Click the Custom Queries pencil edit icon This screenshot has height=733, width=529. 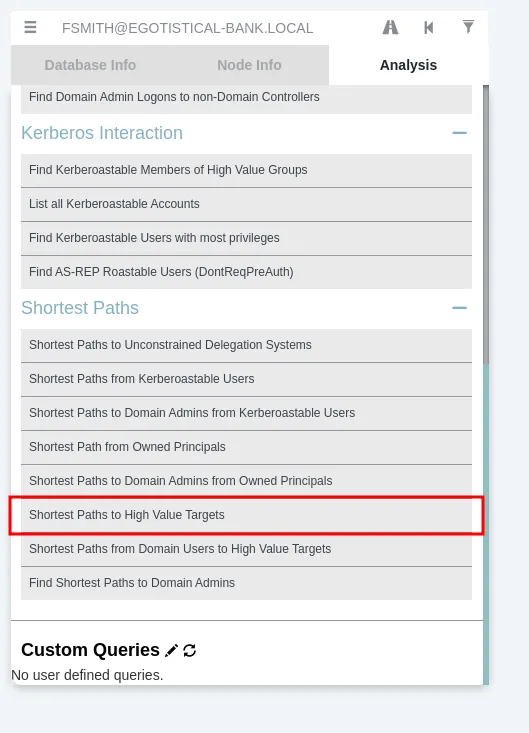(172, 650)
